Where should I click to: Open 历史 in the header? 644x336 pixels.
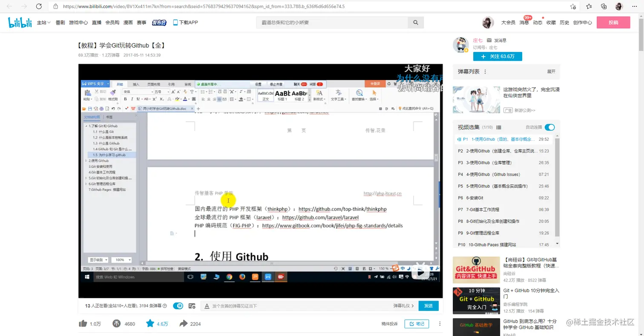(x=564, y=23)
